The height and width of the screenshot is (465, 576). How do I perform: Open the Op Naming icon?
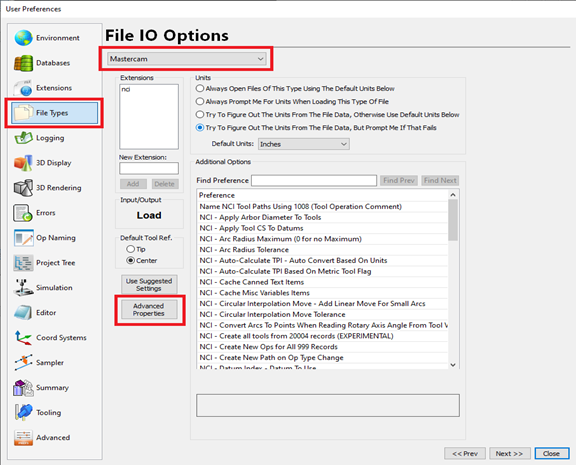click(24, 238)
